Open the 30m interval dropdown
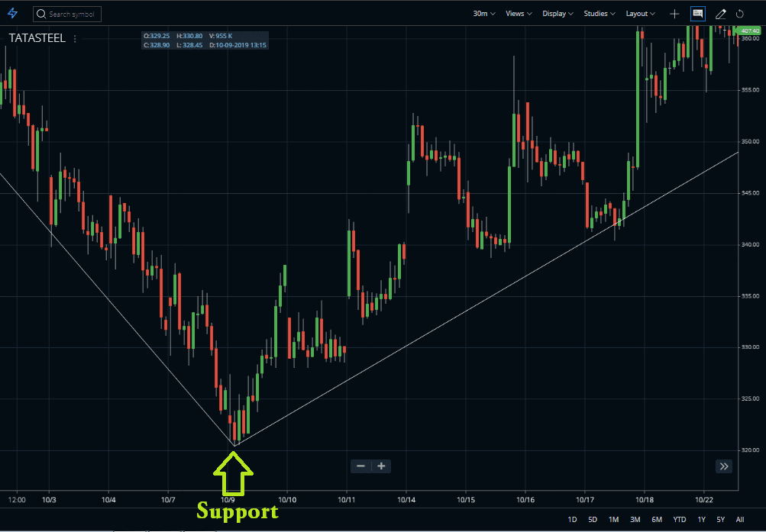This screenshot has width=766, height=532. point(484,14)
